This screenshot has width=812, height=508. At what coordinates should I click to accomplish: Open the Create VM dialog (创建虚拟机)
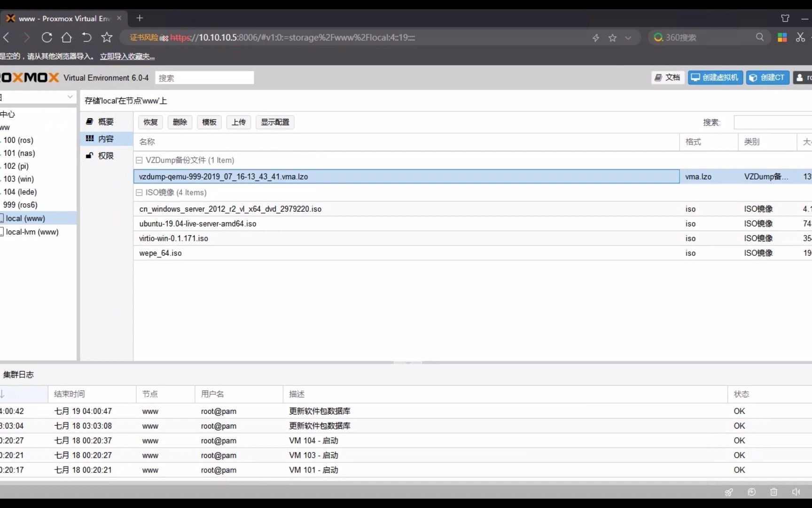tap(715, 77)
